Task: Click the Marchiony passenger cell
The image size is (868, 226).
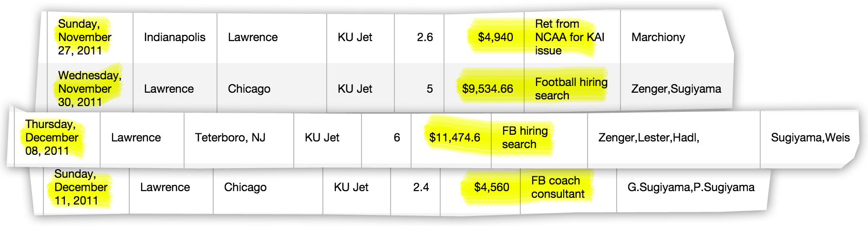Action: 658,37
